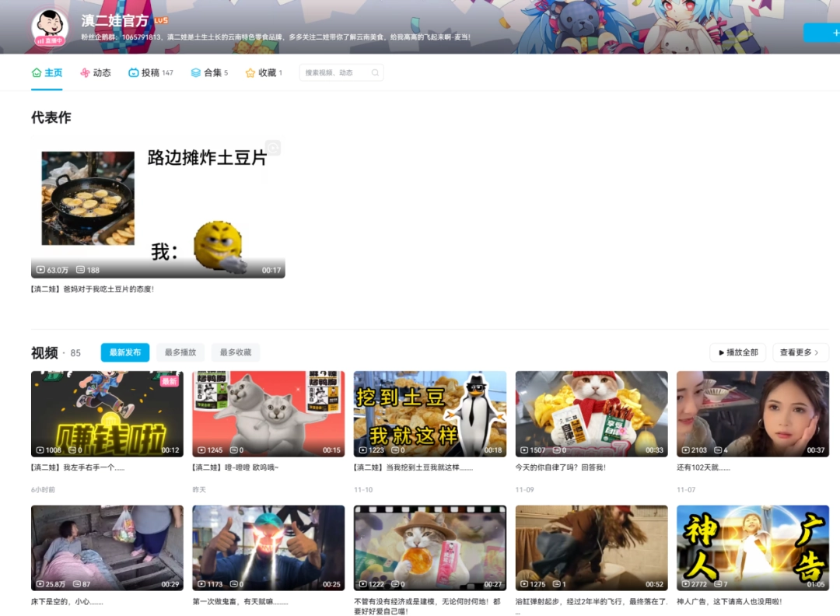Select the 最新发布 sort option
This screenshot has height=616, width=840.
click(124, 352)
